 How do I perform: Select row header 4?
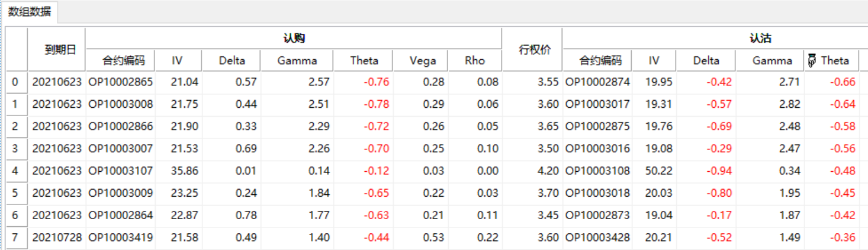15,171
